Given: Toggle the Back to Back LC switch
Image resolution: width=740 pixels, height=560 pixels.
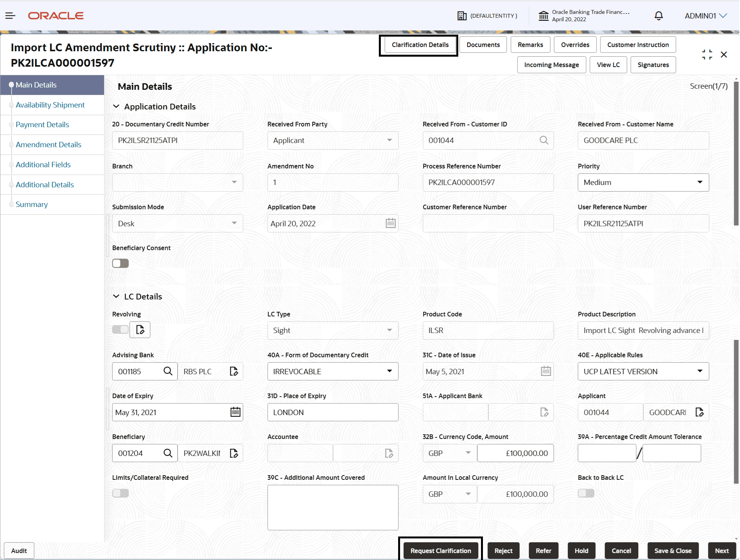Looking at the screenshot, I should pos(586,493).
